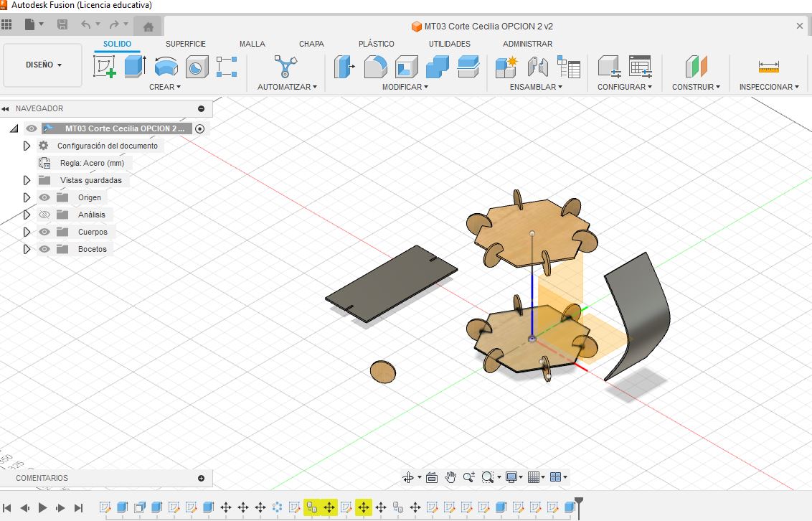Expand the Vistas guardadas folder

27,180
